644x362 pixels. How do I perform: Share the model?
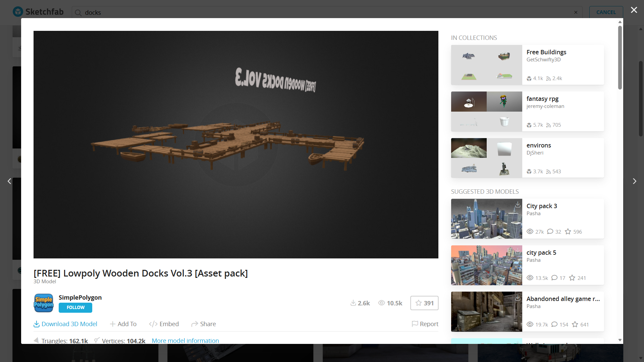click(x=204, y=324)
